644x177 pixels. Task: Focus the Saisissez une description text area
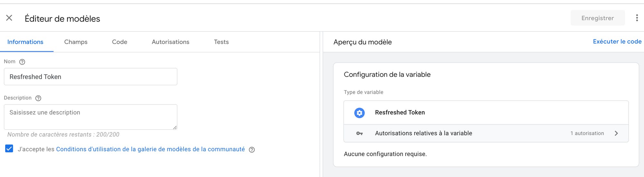click(90, 117)
